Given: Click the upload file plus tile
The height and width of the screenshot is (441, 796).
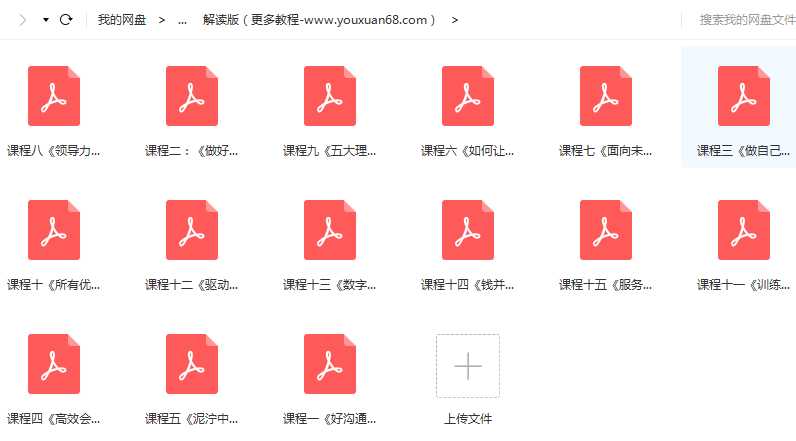Looking at the screenshot, I should (468, 366).
